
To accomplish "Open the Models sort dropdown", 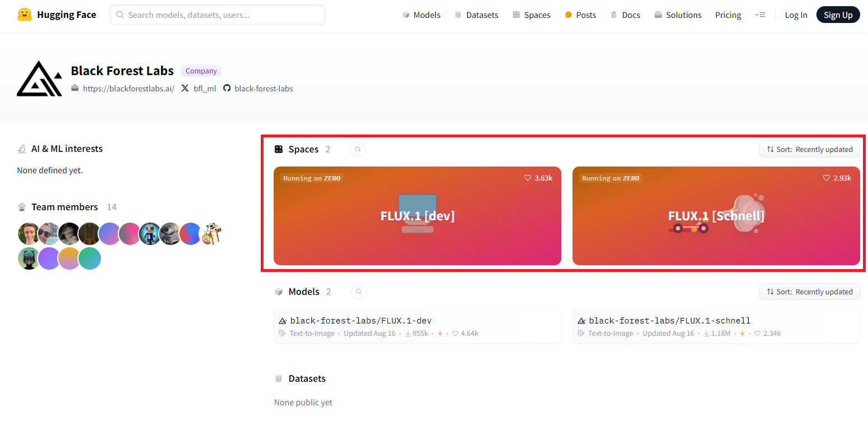I will click(x=810, y=292).
